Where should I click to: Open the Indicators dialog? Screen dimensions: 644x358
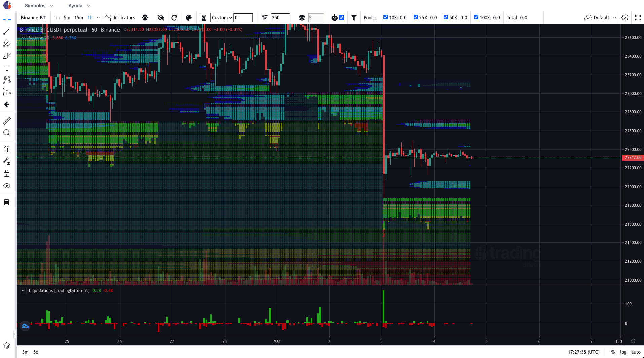click(x=120, y=18)
